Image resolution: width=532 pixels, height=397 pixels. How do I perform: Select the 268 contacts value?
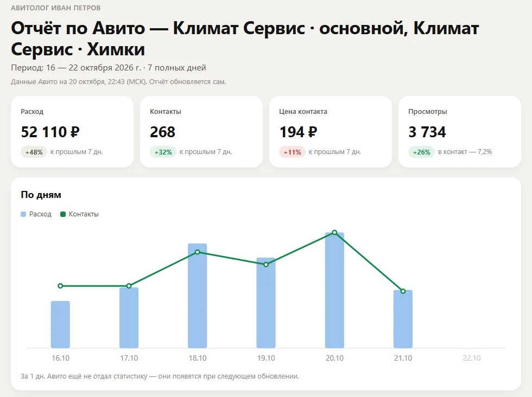[x=162, y=132]
